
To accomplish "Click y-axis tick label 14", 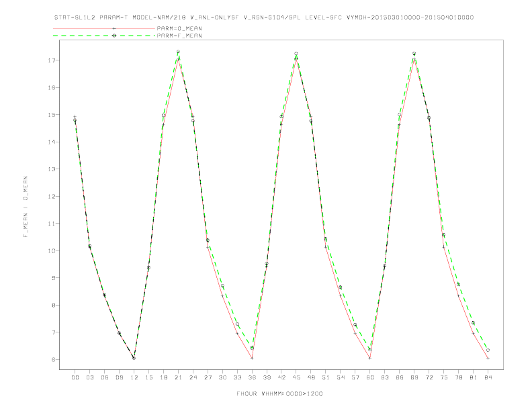I will [x=52, y=142].
